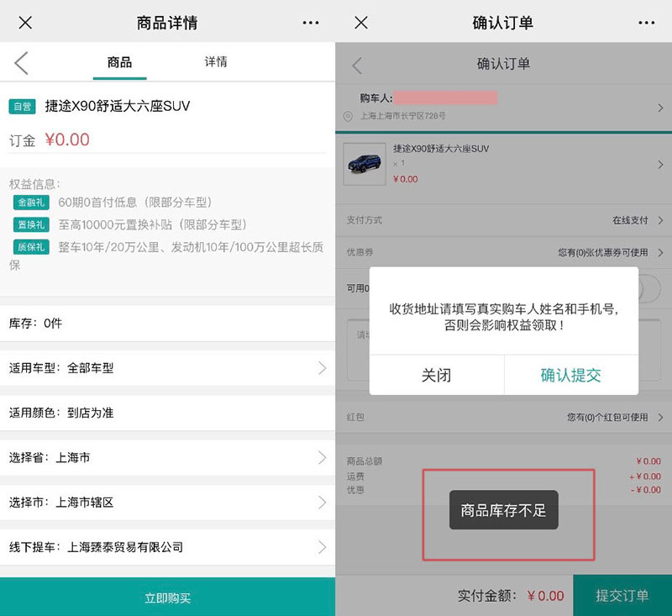This screenshot has width=672, height=616.
Task: Select the product title 捷途X90舒适大六座SUV on 商品详情
Action: tap(118, 106)
